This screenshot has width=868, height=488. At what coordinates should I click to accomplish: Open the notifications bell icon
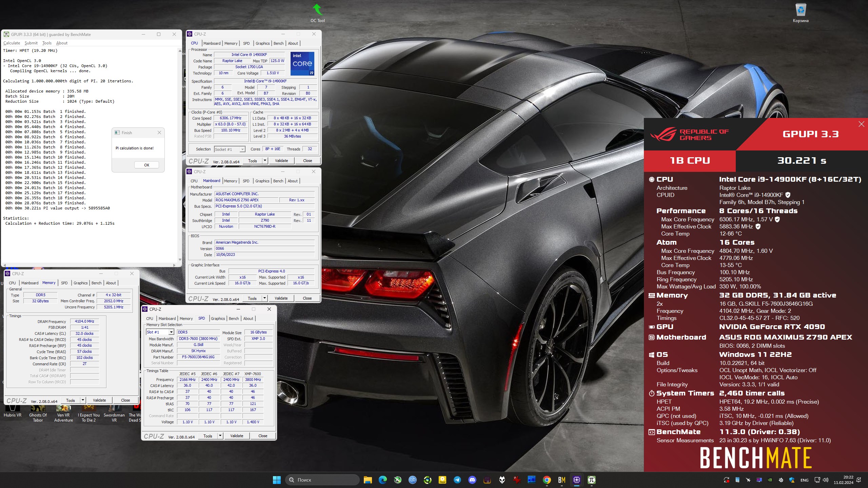(x=859, y=480)
